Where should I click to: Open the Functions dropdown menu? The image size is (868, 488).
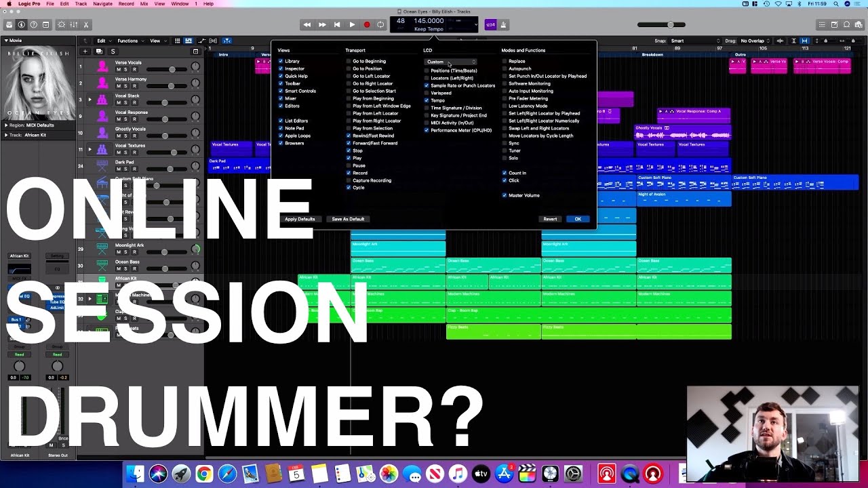coord(130,41)
